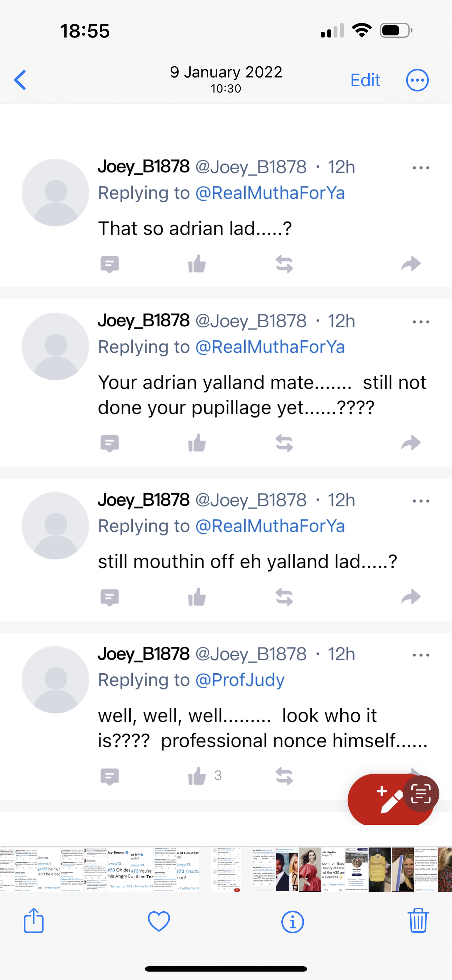
Task: Open @RealMuthaForYa link in first tweet
Action: (x=270, y=193)
